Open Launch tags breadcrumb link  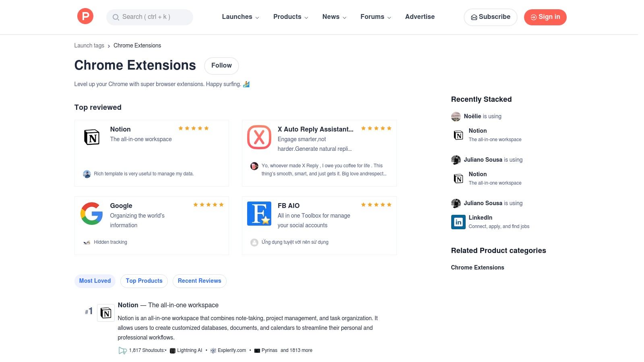click(89, 45)
